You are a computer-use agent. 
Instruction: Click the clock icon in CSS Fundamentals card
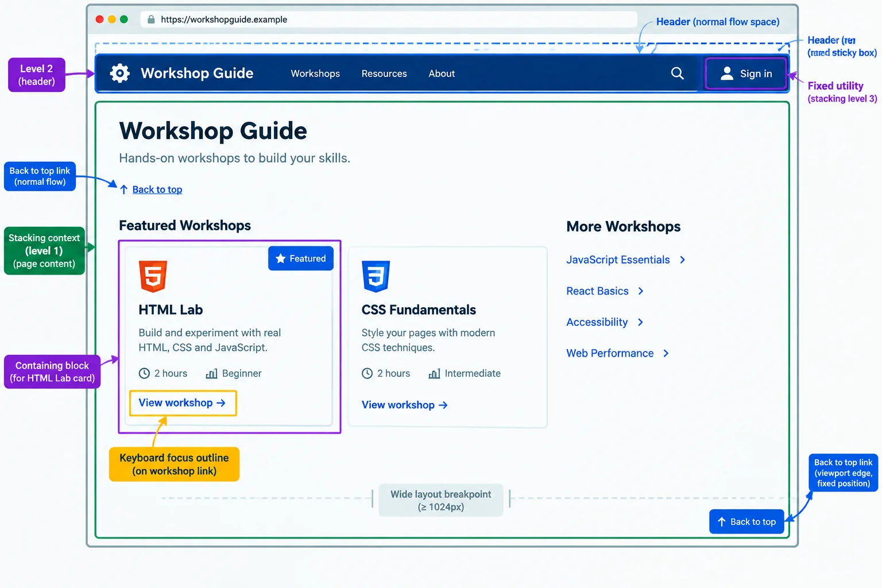click(367, 373)
